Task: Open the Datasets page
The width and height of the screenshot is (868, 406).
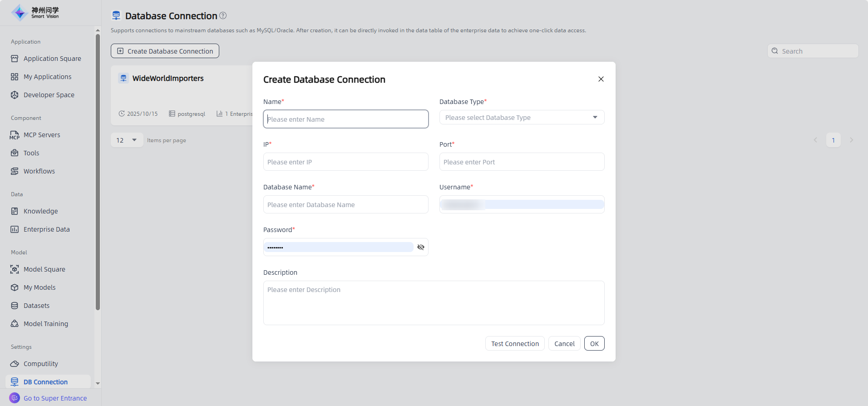Action: pyautogui.click(x=36, y=306)
